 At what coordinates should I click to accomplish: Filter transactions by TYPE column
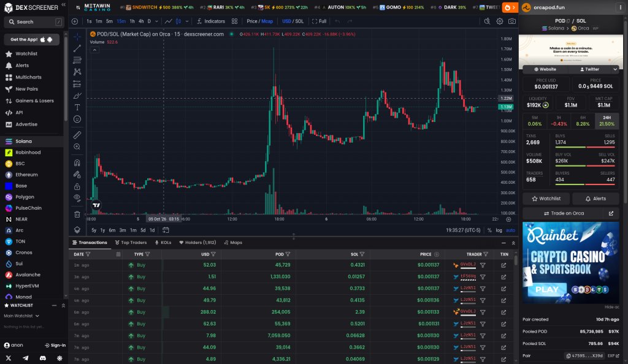pos(147,254)
